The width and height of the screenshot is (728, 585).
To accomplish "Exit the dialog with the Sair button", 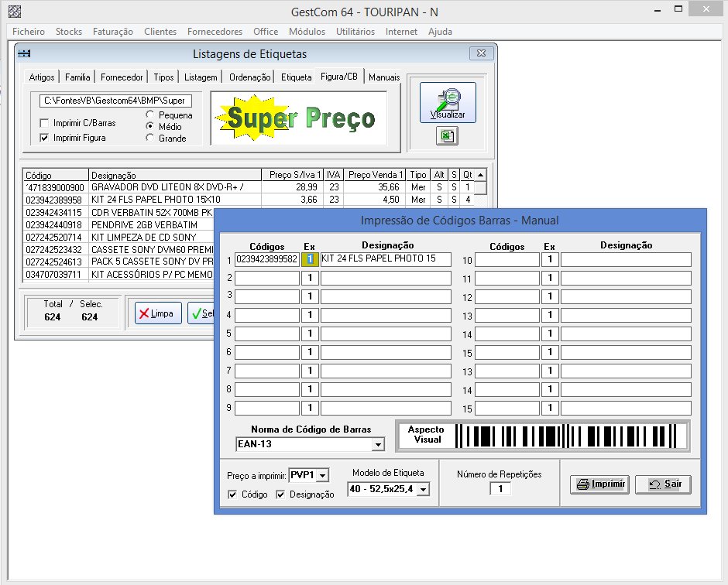I will tap(663, 484).
